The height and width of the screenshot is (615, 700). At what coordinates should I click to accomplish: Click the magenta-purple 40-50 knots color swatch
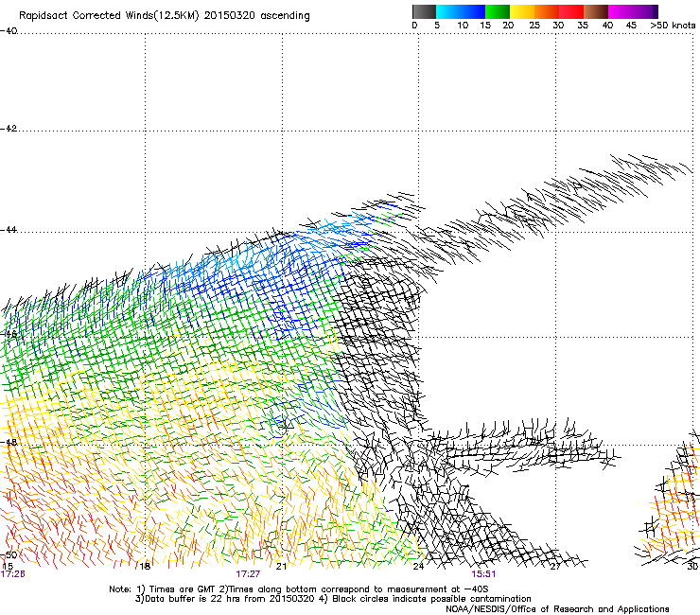(633, 11)
